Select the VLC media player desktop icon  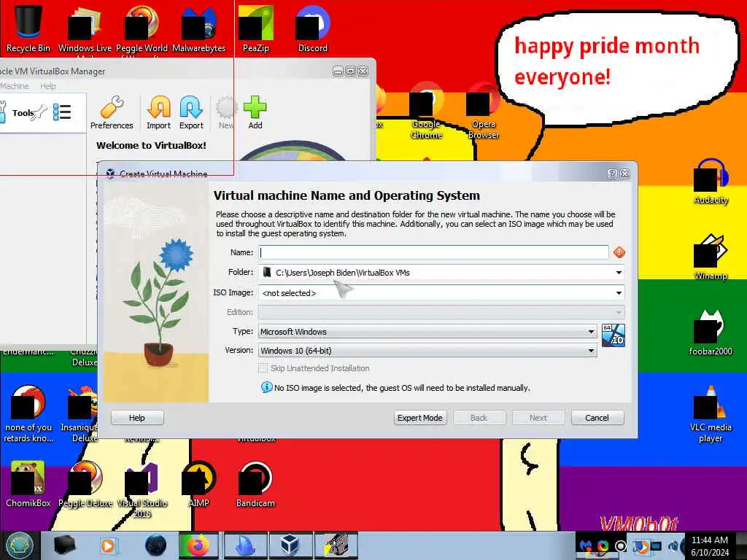711,413
